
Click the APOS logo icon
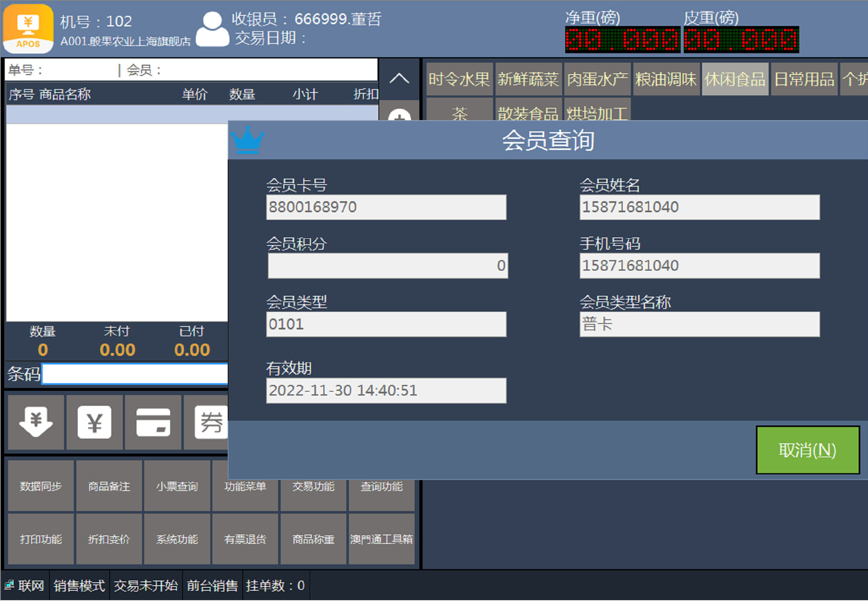coord(28,29)
